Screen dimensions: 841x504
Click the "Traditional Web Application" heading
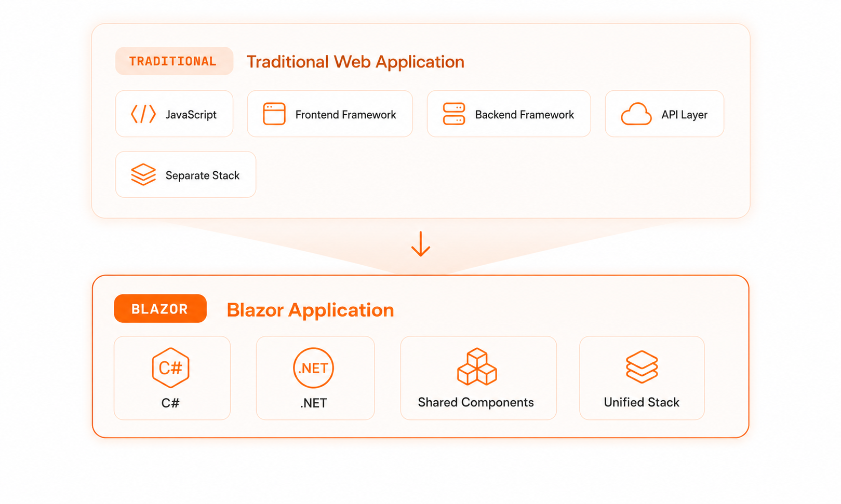(x=355, y=62)
